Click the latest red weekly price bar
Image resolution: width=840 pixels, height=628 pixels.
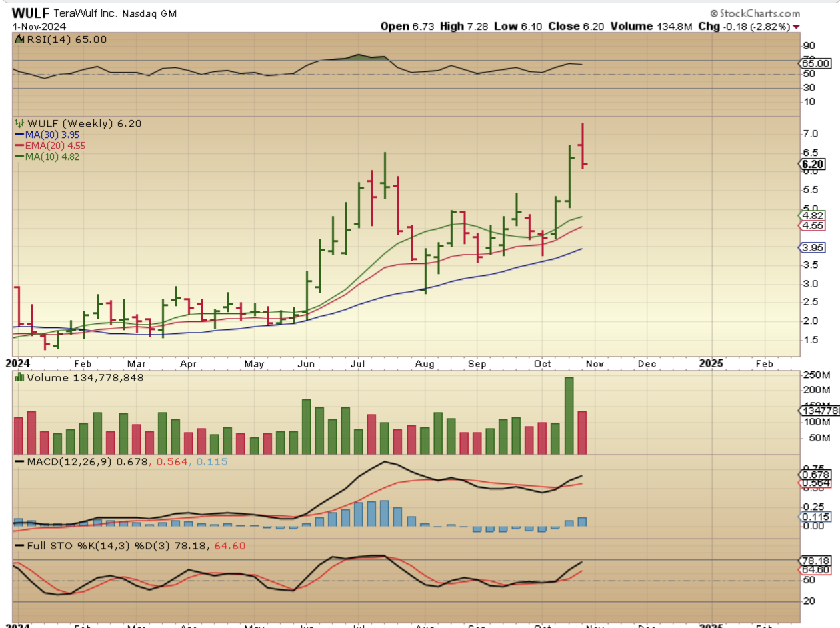click(x=583, y=145)
